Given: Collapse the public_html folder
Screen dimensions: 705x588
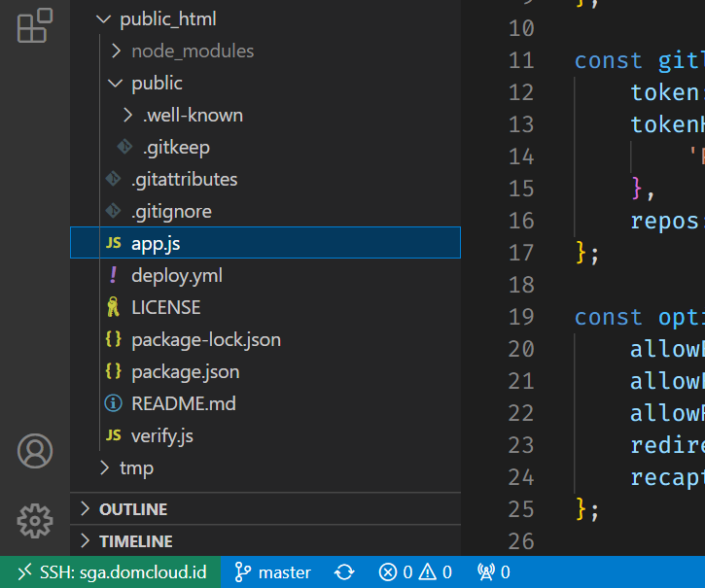Looking at the screenshot, I should [x=167, y=19].
